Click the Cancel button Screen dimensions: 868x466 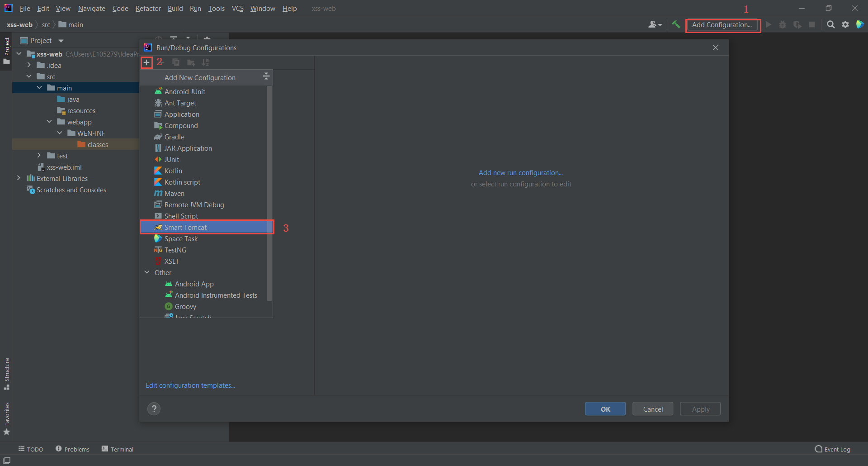pos(653,409)
